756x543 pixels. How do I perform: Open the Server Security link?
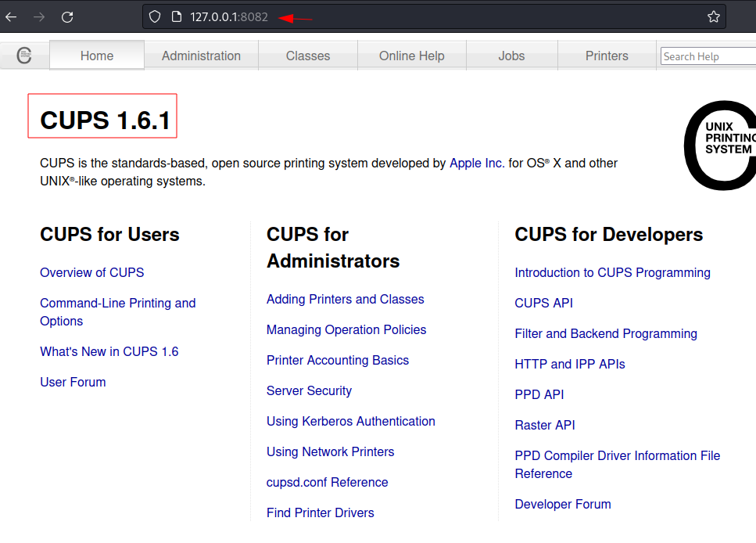coord(309,390)
